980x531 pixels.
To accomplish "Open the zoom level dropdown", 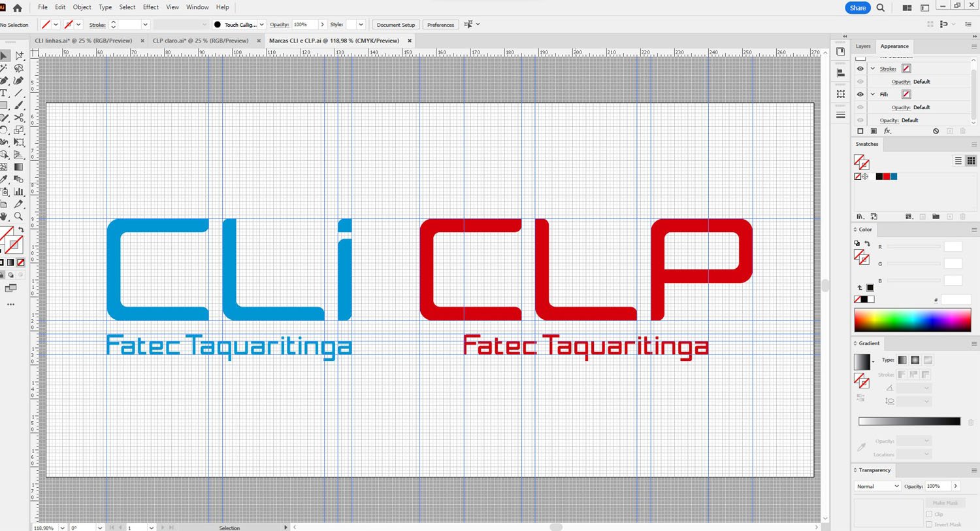I will pos(62,527).
